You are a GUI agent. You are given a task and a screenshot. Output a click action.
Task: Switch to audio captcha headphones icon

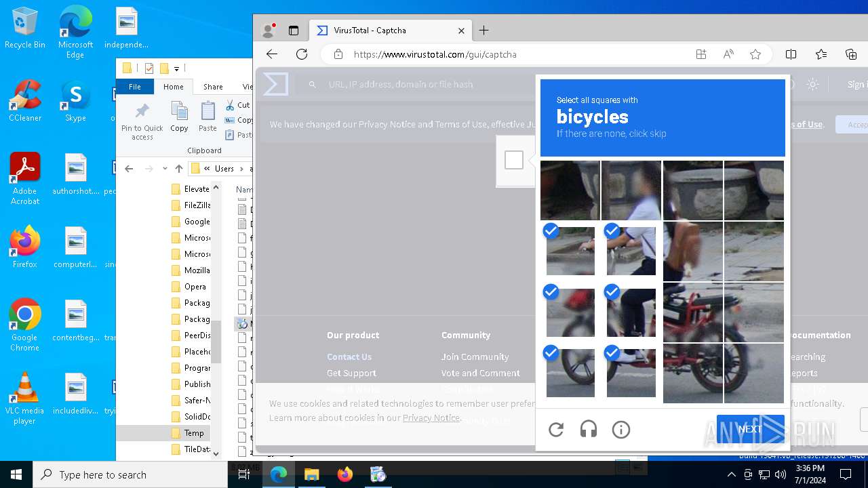pos(589,429)
